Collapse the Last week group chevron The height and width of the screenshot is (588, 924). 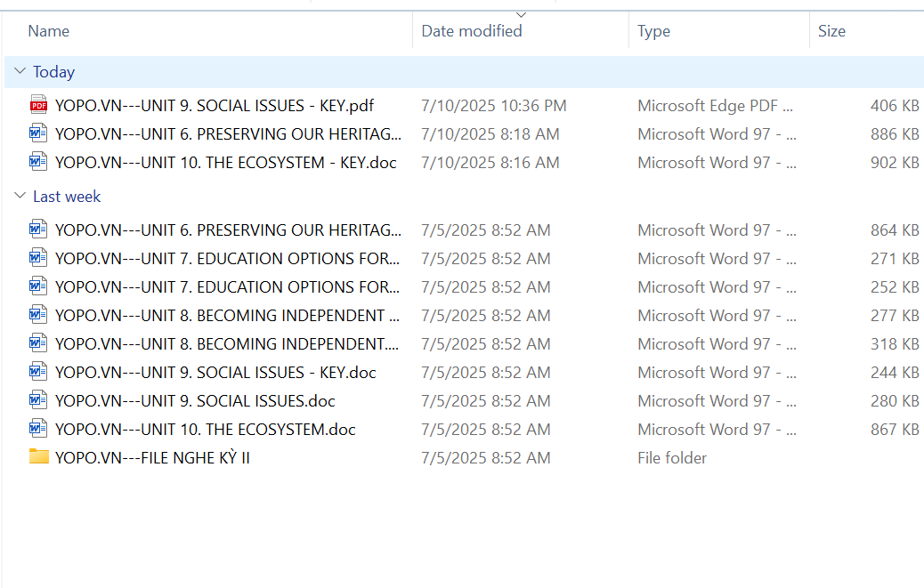pyautogui.click(x=20, y=197)
